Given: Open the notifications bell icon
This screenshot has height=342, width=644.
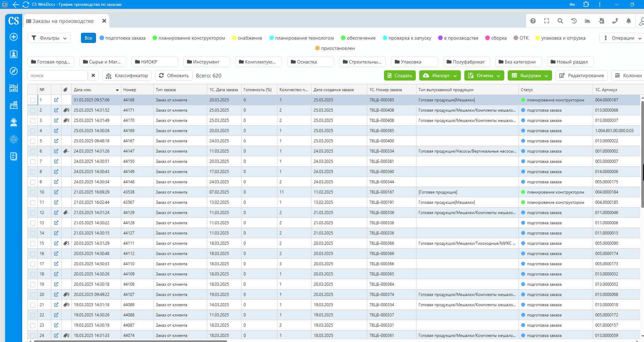Looking at the screenshot, I should [629, 21].
